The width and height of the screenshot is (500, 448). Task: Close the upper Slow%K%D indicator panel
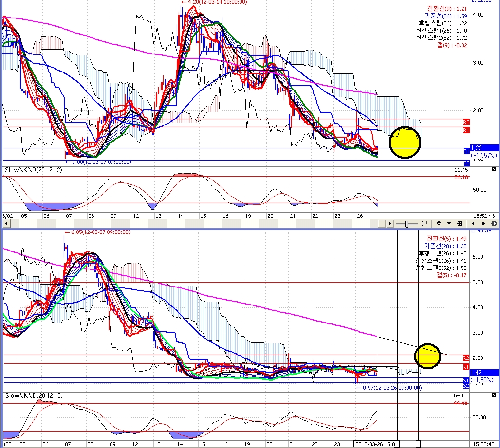[494, 169]
